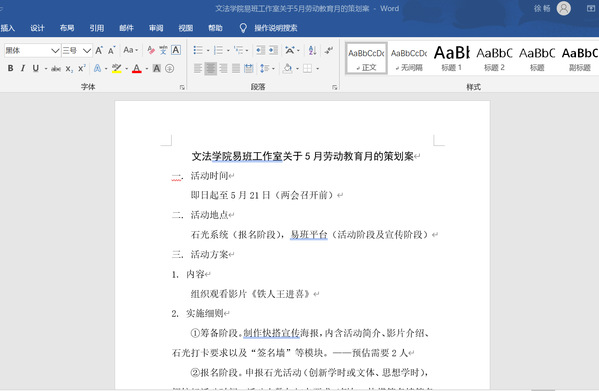Click the increase font size icon
Image resolution: width=599 pixels, height=391 pixels.
pyautogui.click(x=99, y=50)
